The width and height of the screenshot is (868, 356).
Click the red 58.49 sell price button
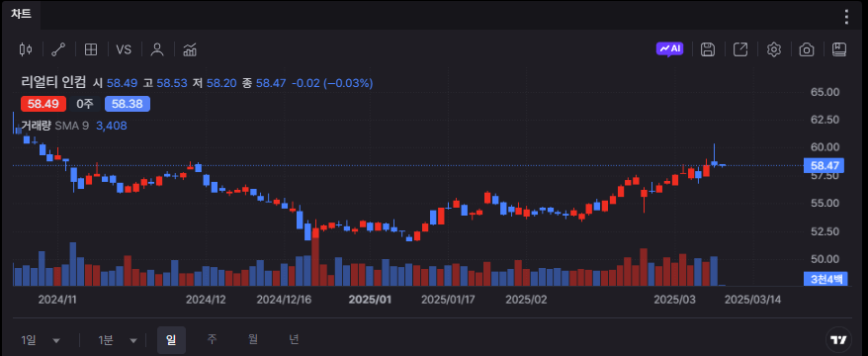point(43,104)
